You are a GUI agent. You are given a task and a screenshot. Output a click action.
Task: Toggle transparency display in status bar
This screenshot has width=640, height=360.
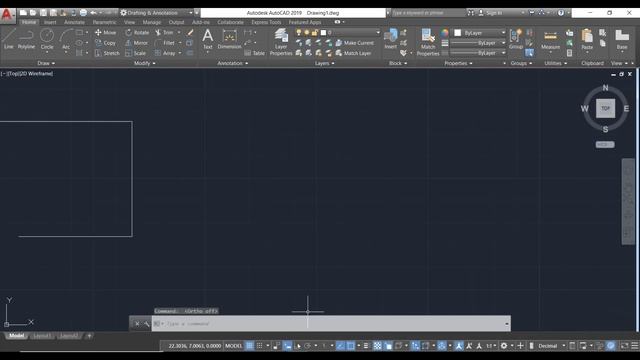(x=378, y=346)
